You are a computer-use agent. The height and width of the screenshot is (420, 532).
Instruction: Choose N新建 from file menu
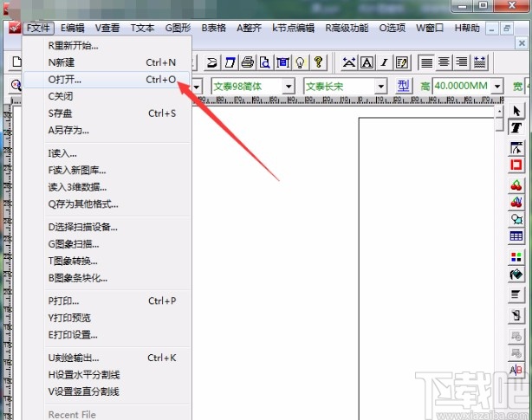click(x=107, y=62)
